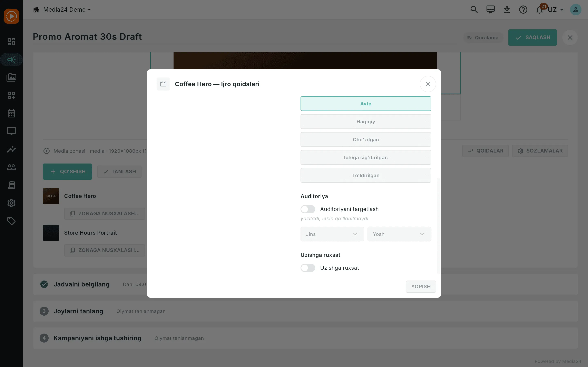The height and width of the screenshot is (367, 588).
Task: Open the search icon in top bar
Action: 474,9
